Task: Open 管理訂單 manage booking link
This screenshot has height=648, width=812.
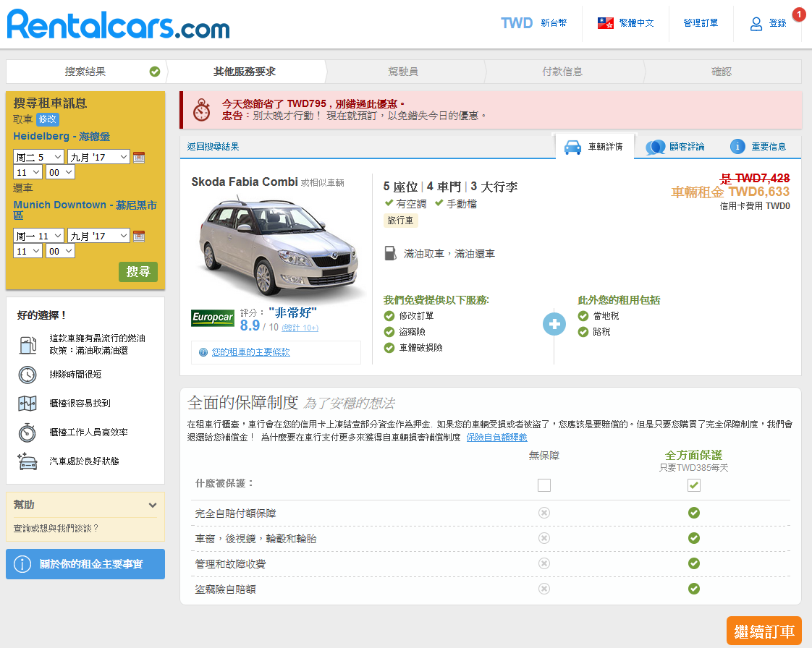Action: point(700,22)
